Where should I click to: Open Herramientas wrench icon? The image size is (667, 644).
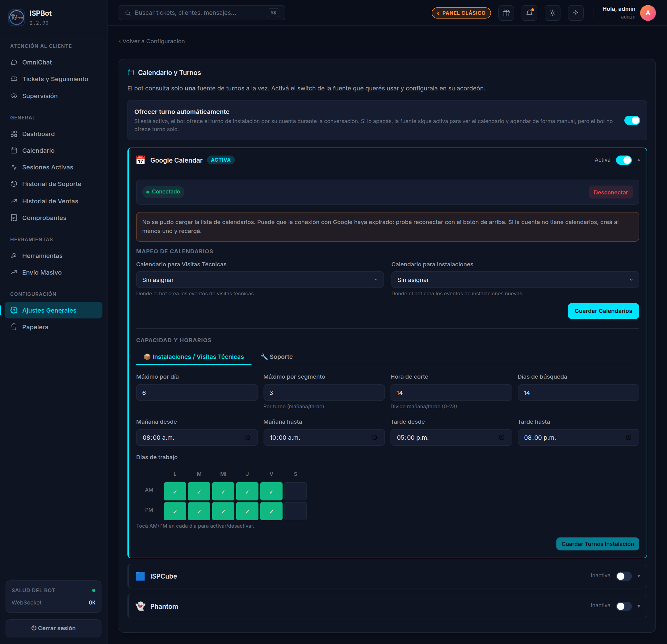(14, 256)
